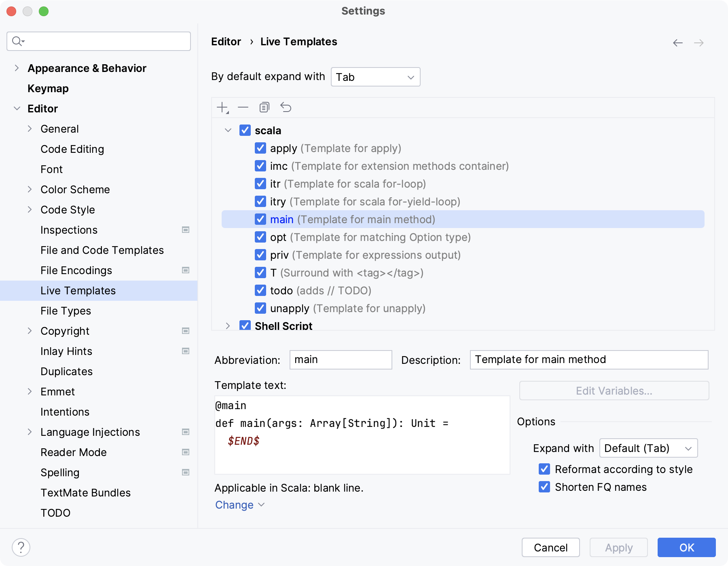
Task: Uncheck the 'todo' template
Action: (x=260, y=291)
